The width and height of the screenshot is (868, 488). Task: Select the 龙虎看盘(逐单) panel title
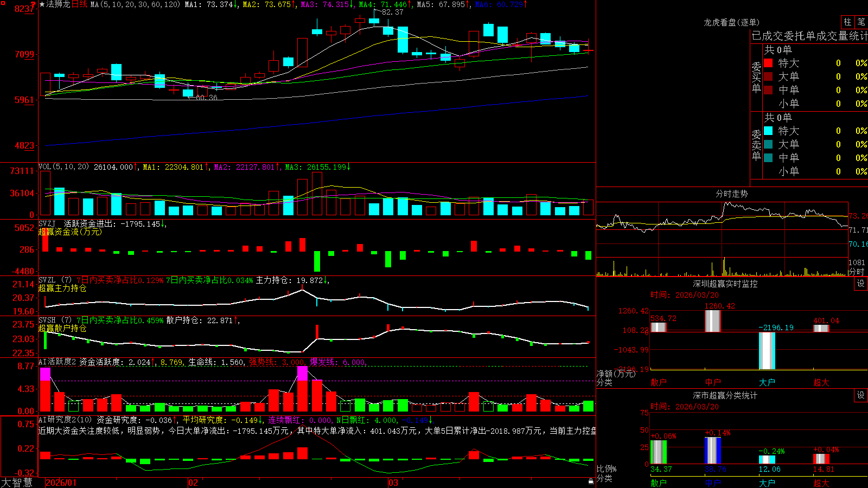click(732, 22)
